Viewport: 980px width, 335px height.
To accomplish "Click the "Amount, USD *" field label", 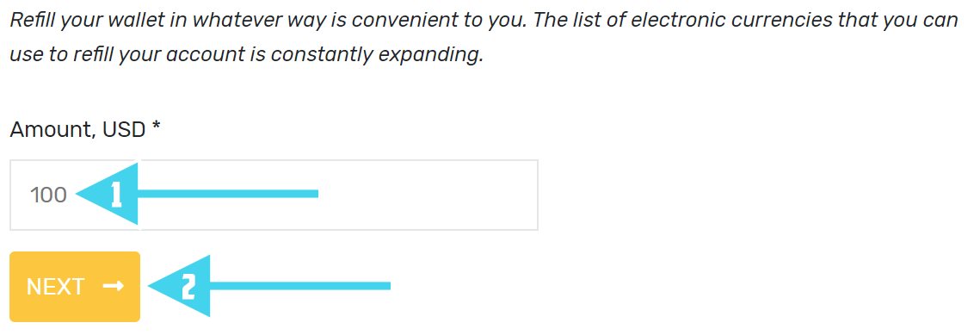I will [x=85, y=129].
